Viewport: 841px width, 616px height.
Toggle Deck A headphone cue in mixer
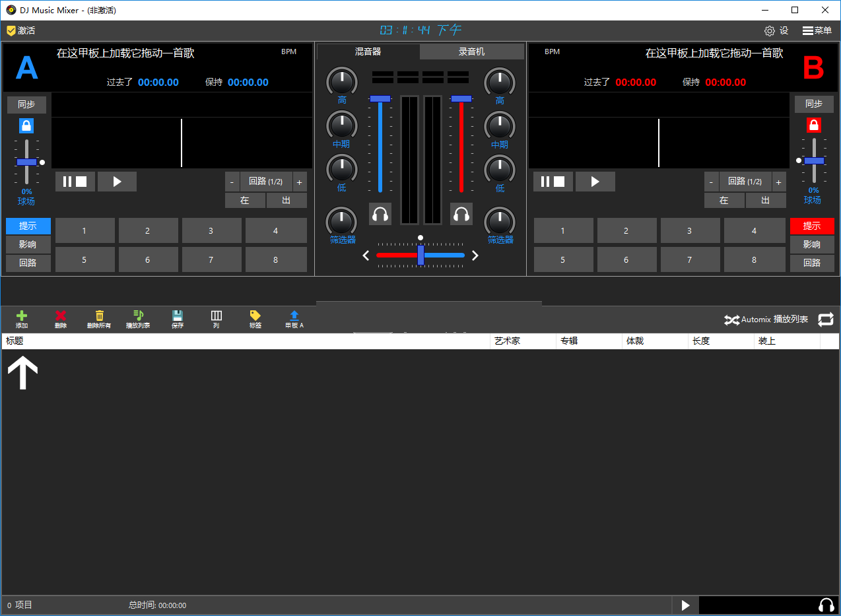pos(380,214)
